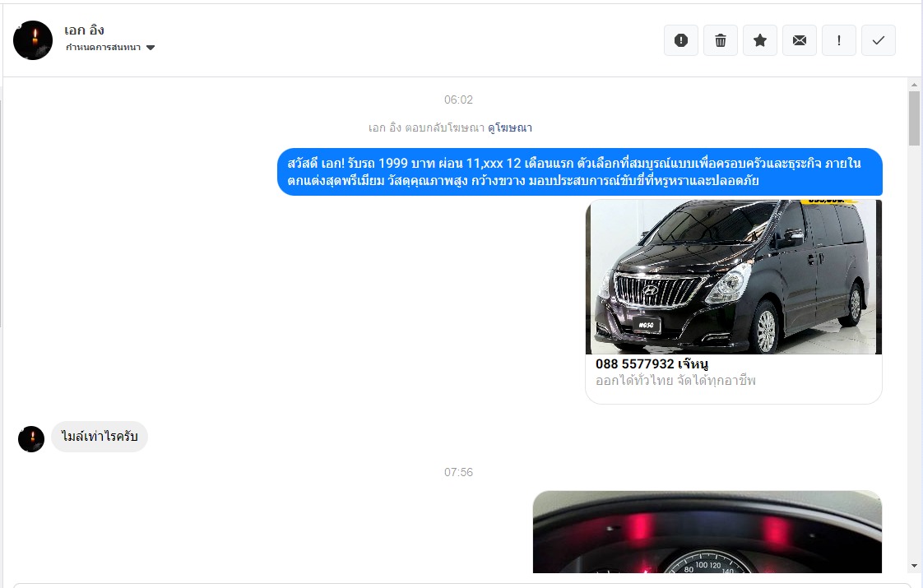923x588 pixels.
Task: Delete conversation using trash icon
Action: click(x=721, y=40)
